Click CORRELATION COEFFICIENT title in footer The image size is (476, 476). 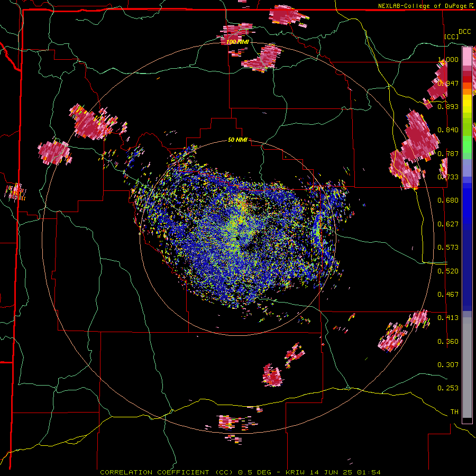[154, 472]
